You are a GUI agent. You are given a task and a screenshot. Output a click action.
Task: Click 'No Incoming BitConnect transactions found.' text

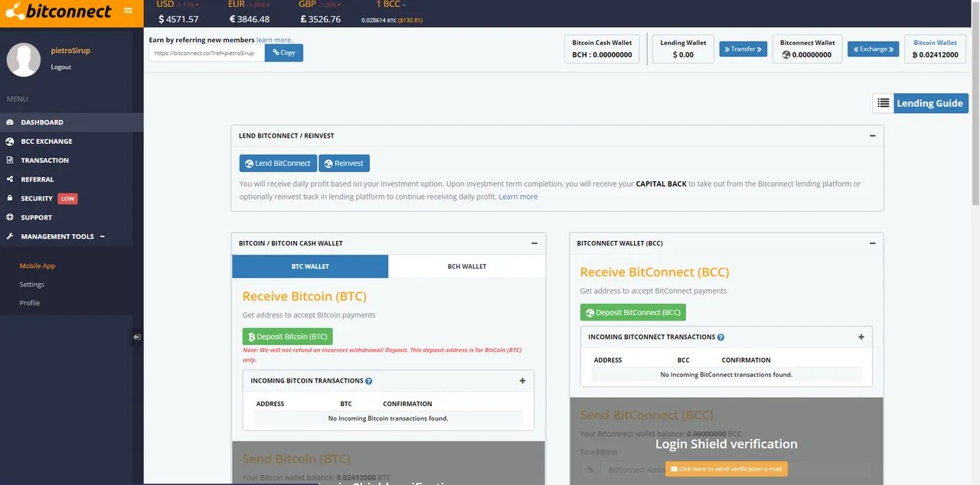click(726, 375)
